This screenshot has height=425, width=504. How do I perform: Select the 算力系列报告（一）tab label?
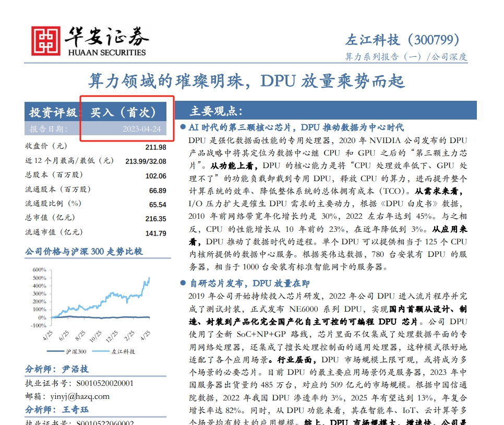coord(383,56)
